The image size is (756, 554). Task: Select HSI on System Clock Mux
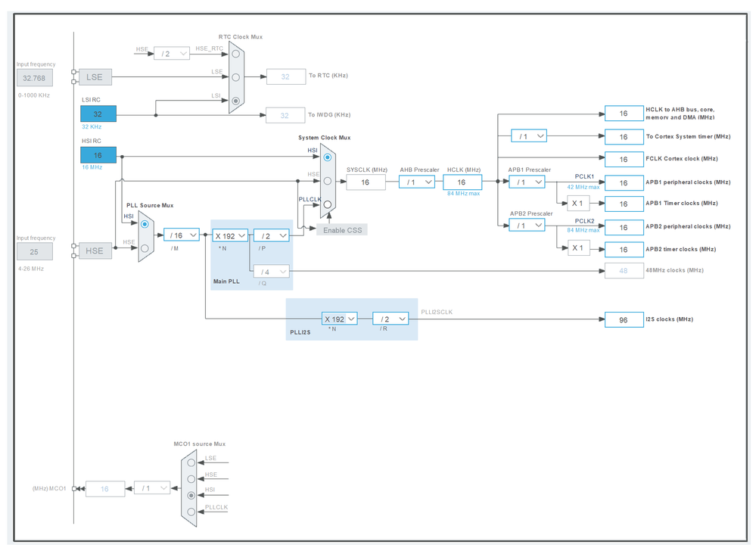328,157
